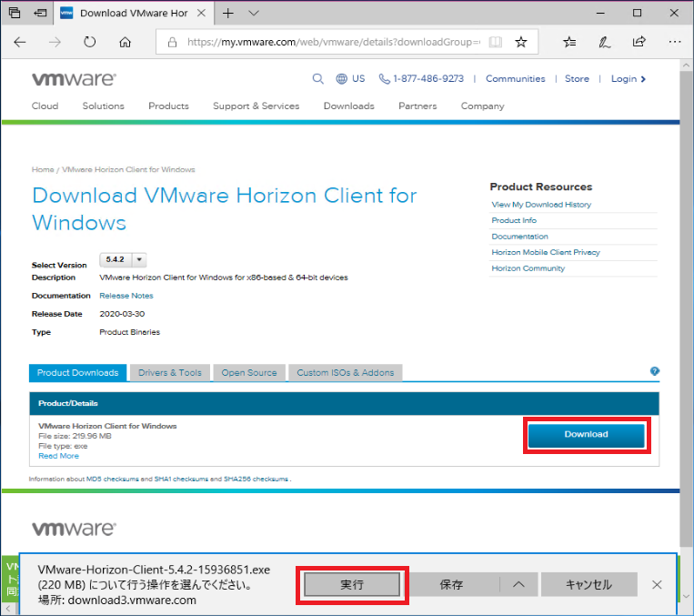The height and width of the screenshot is (616, 694).
Task: Open the Horizon Community link
Action: tap(528, 268)
